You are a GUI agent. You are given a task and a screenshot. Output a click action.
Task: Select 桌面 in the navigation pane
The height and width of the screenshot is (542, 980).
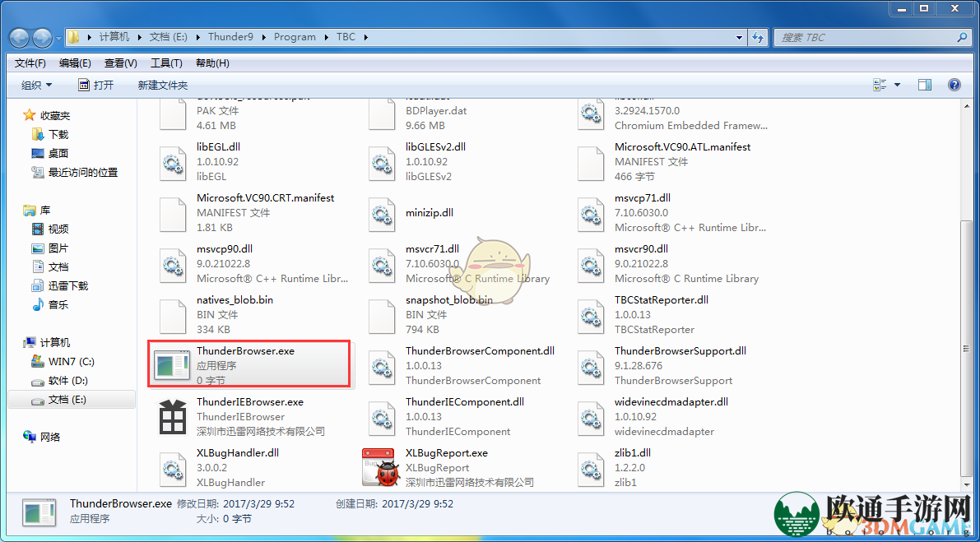click(x=58, y=153)
